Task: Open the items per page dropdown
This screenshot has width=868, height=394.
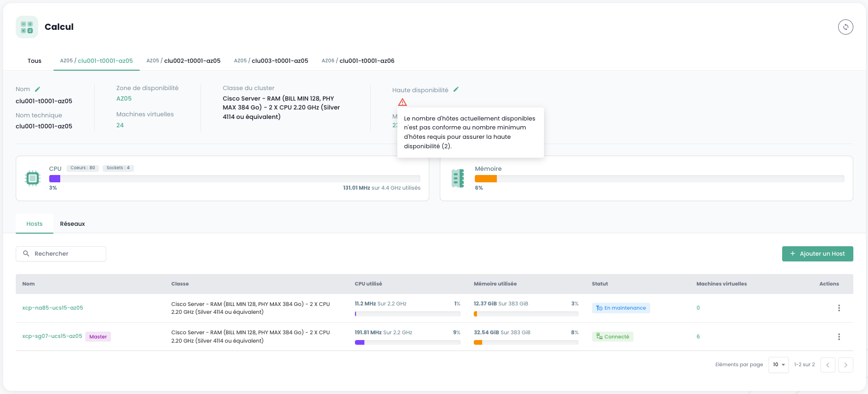Action: [x=778, y=365]
